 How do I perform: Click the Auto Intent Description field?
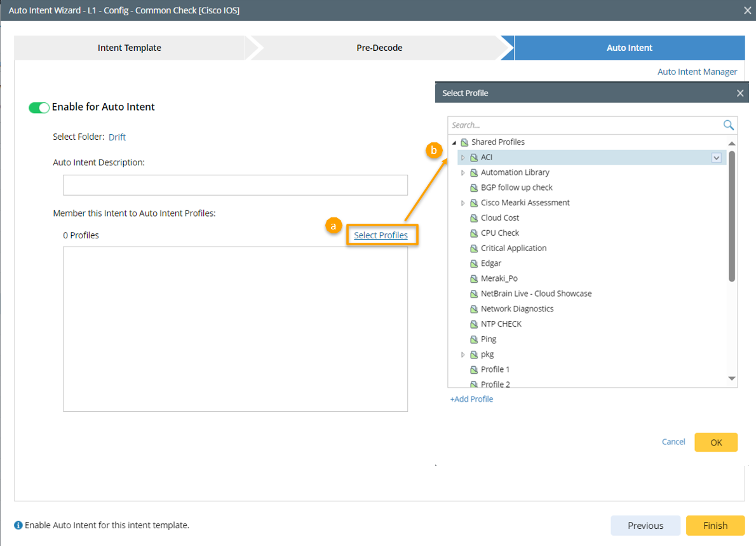235,185
